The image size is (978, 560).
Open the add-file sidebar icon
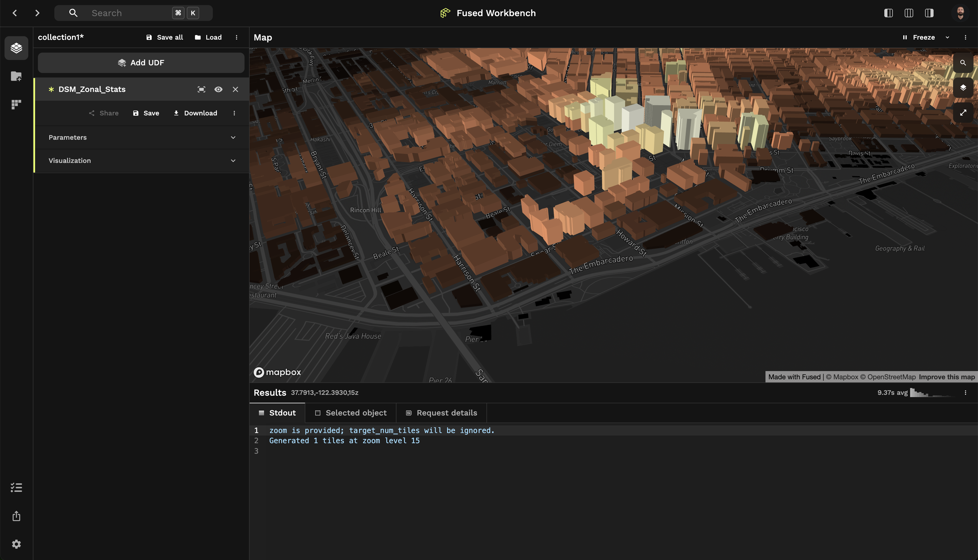[x=16, y=76]
